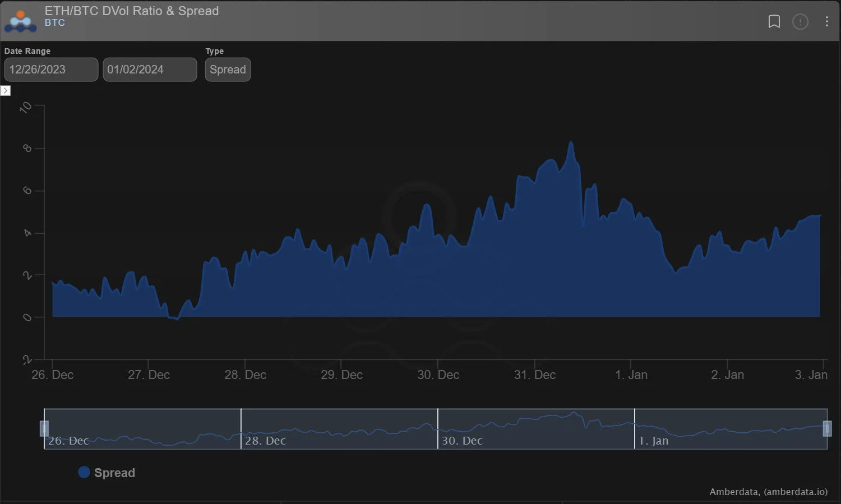The height and width of the screenshot is (504, 841).
Task: Toggle the Spread legend series
Action: tap(107, 473)
